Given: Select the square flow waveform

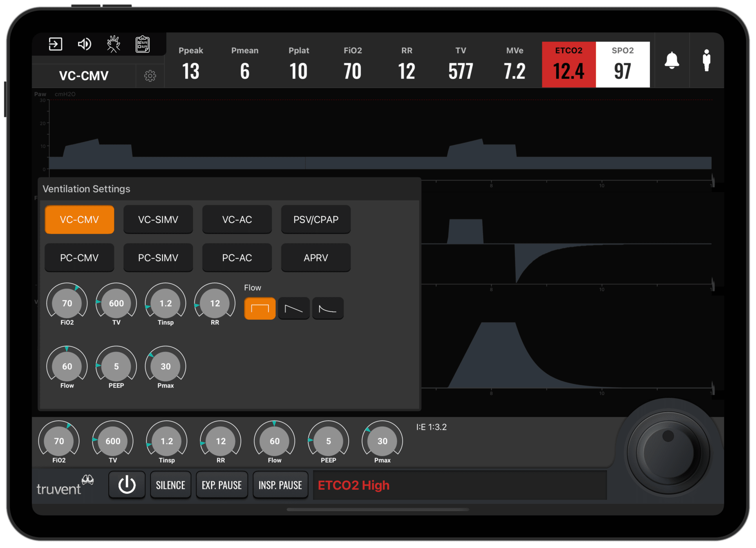Looking at the screenshot, I should [x=260, y=308].
